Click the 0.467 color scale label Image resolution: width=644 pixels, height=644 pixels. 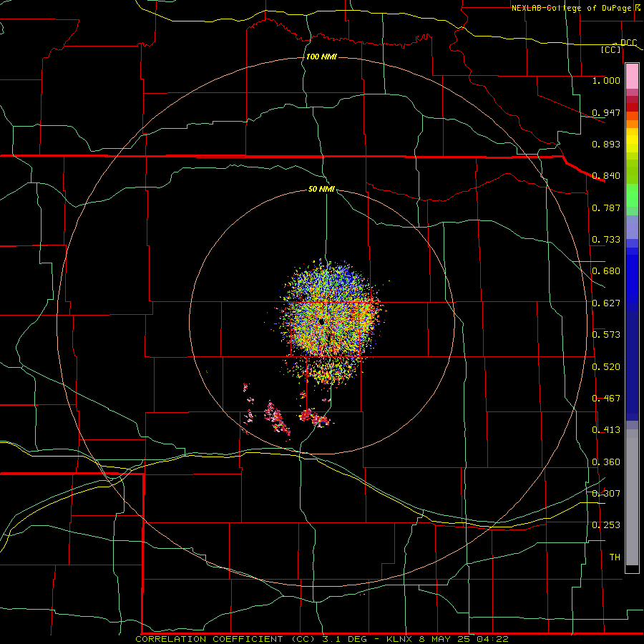point(606,399)
